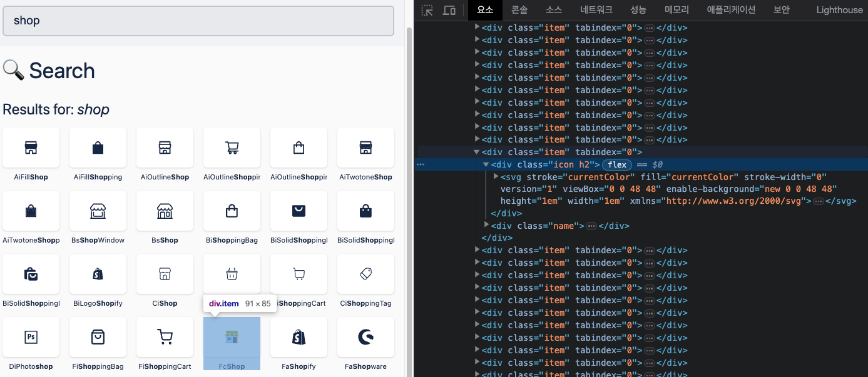This screenshot has width=868, height=377.
Task: Open the 네트워크 tab
Action: pos(596,10)
